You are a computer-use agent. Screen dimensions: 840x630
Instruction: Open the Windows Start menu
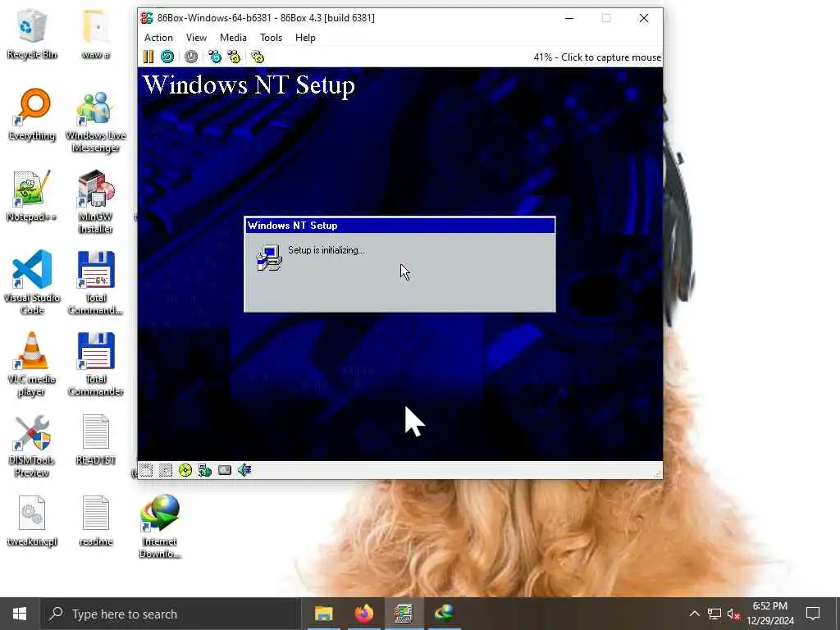click(x=20, y=614)
